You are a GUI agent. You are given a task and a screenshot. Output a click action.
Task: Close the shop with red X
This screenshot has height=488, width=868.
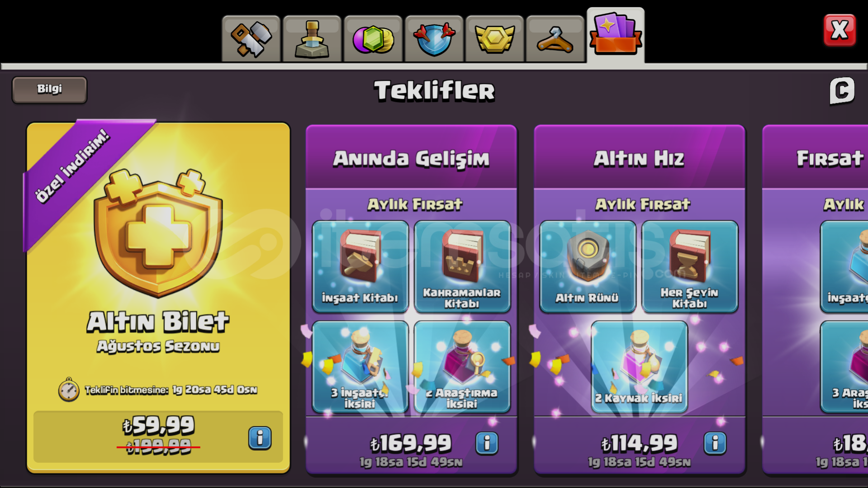[x=840, y=30]
